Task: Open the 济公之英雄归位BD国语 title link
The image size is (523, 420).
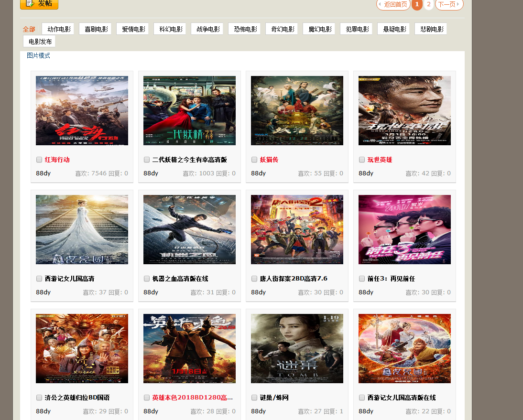Action: click(77, 398)
